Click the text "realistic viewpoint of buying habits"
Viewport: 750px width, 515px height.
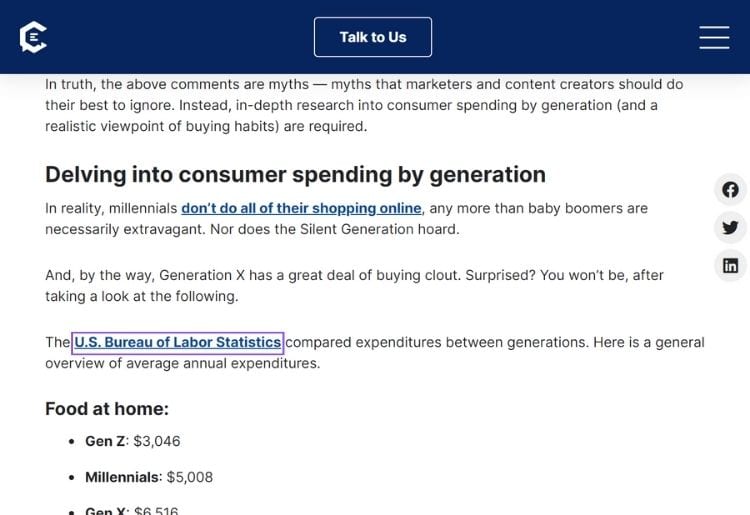[162, 126]
